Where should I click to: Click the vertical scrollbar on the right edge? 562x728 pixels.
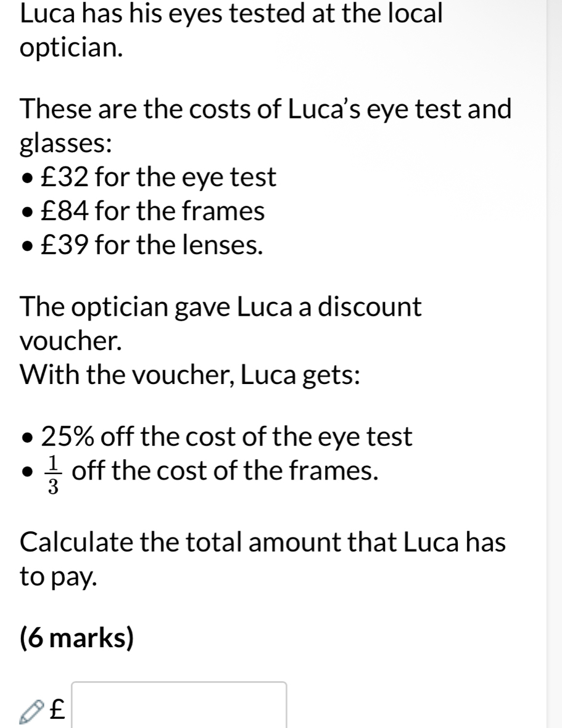(x=553, y=364)
